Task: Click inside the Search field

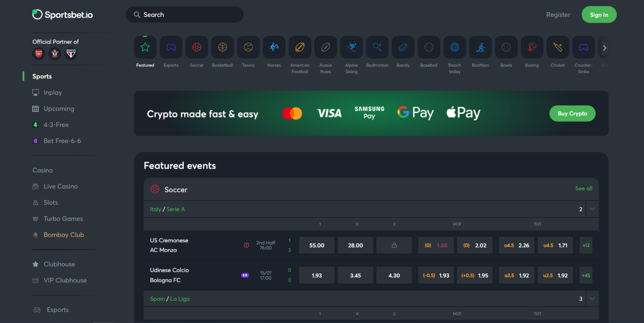Action: click(184, 14)
